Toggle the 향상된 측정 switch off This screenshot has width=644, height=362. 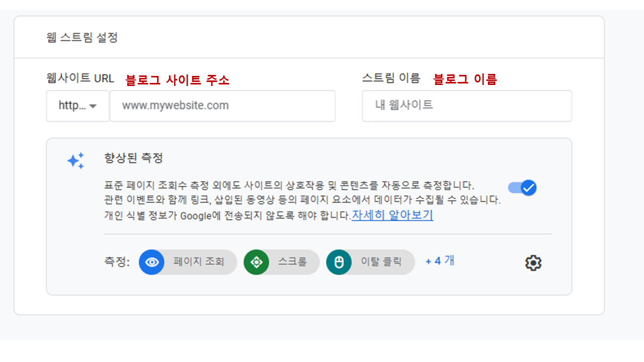(x=522, y=188)
